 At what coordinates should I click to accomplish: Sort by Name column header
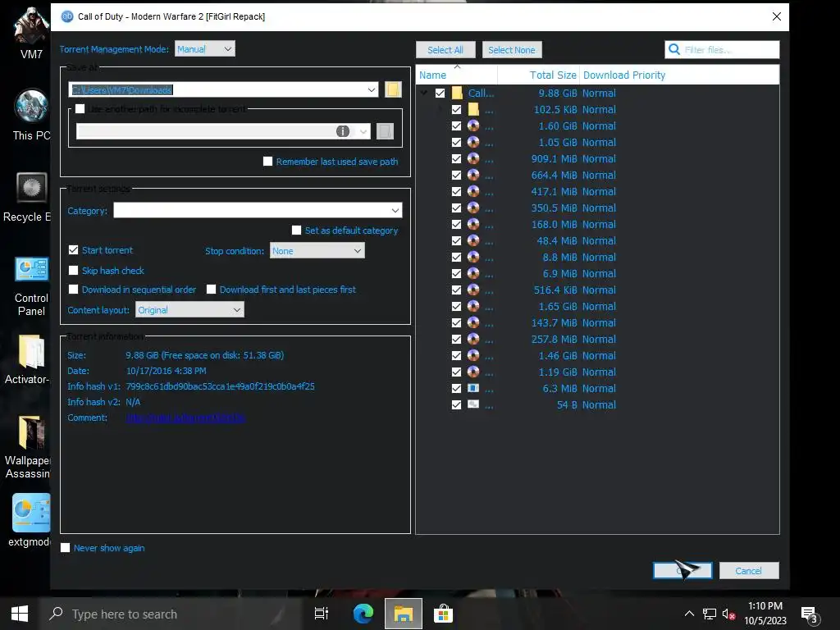click(457, 75)
